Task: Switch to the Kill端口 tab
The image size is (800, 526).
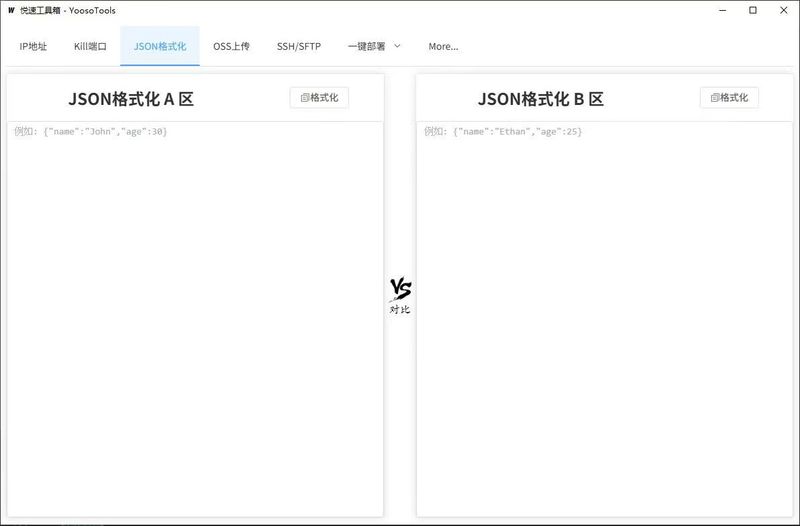Action: point(90,46)
